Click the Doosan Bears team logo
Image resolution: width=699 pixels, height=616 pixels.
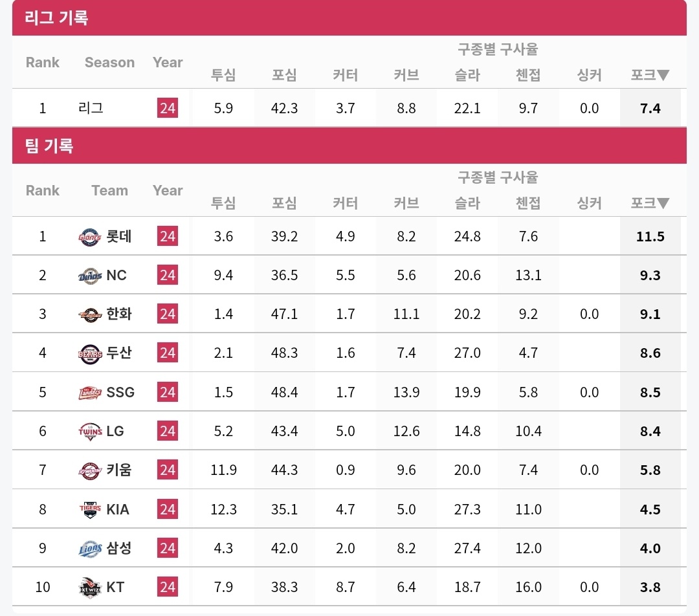[90, 353]
